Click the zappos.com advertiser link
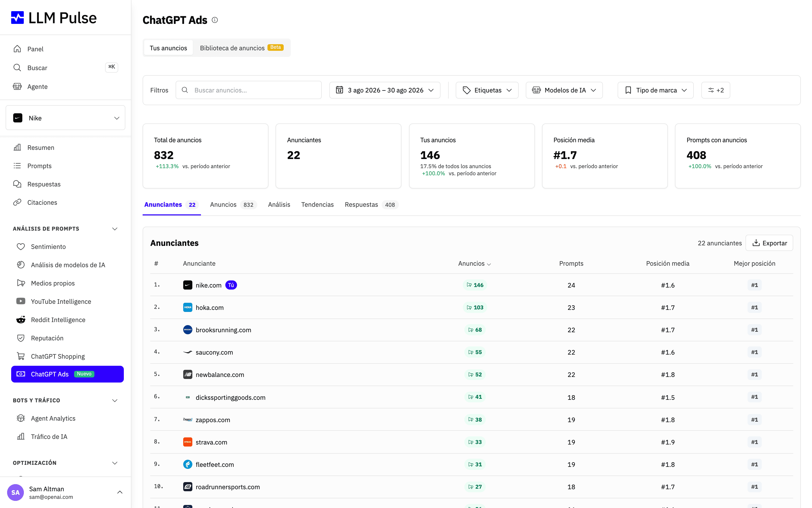Screen dimensions: 812x508 [x=213, y=420]
